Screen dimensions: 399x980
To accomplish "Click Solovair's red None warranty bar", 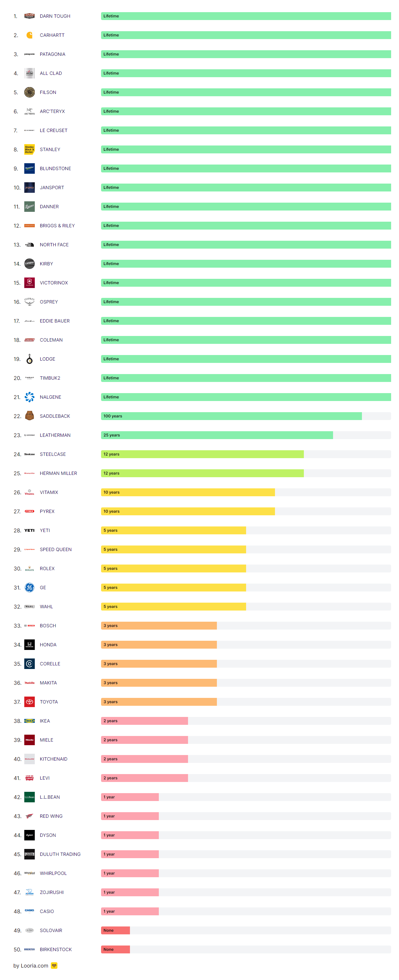I will 115,930.
